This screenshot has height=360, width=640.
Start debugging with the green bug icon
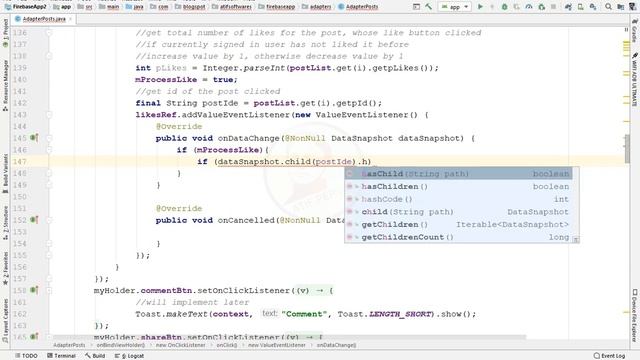(504, 7)
